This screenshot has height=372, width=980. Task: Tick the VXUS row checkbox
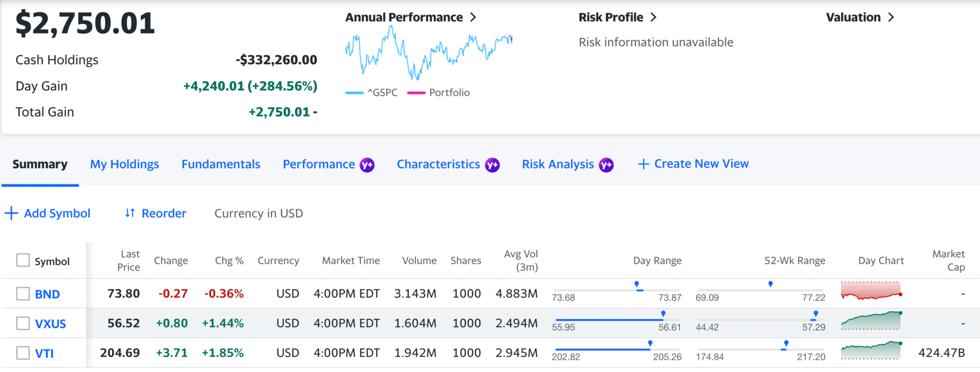click(23, 323)
